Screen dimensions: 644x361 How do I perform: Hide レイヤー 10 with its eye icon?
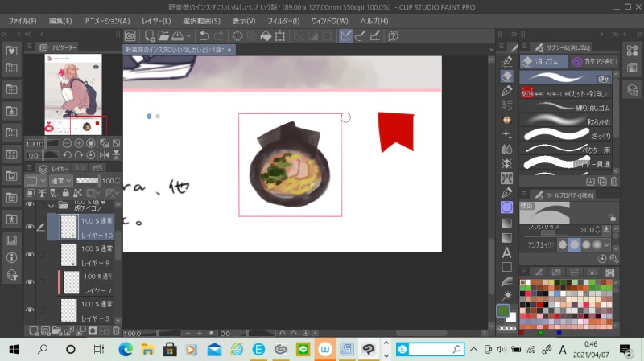[30, 227]
